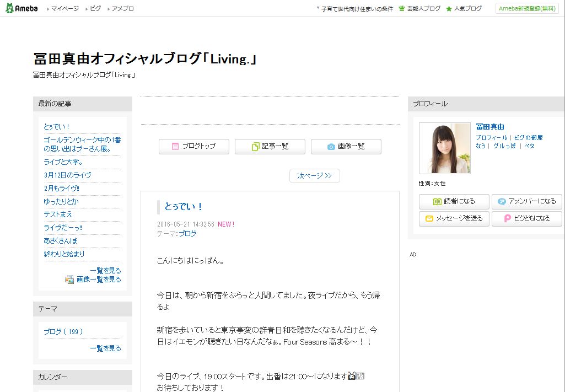Click the ブログトップ page icon
Image resolution: width=565 pixels, height=392 pixels.
(175, 146)
